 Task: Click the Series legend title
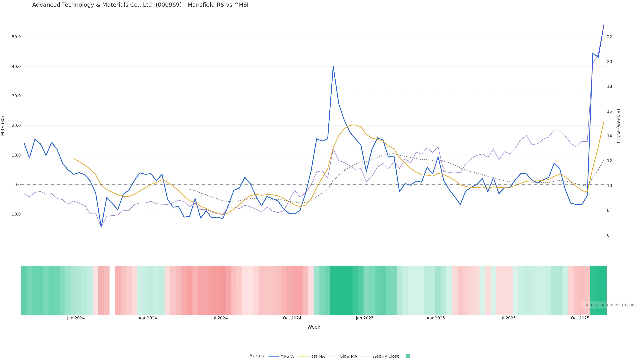[257, 356]
